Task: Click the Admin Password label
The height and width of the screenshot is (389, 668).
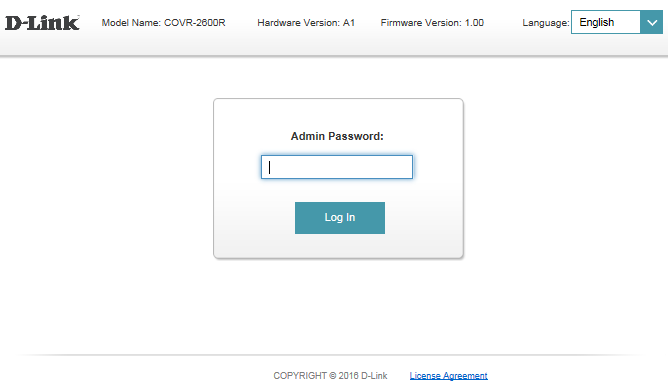Action: click(x=337, y=136)
